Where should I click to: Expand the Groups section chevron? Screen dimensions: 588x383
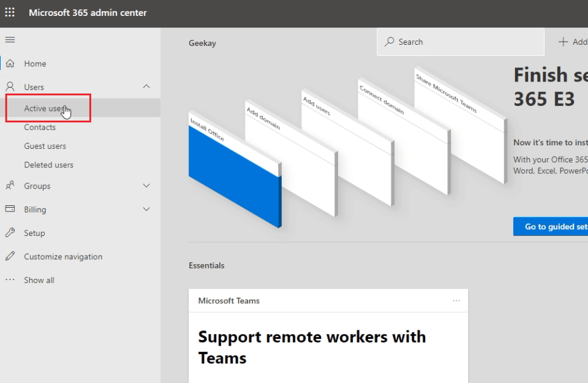click(x=146, y=186)
